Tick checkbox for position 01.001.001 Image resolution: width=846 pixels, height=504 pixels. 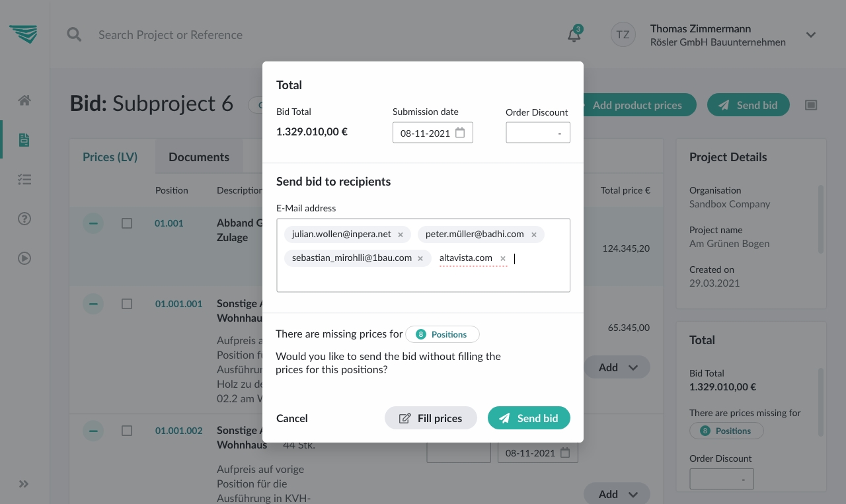[127, 304]
